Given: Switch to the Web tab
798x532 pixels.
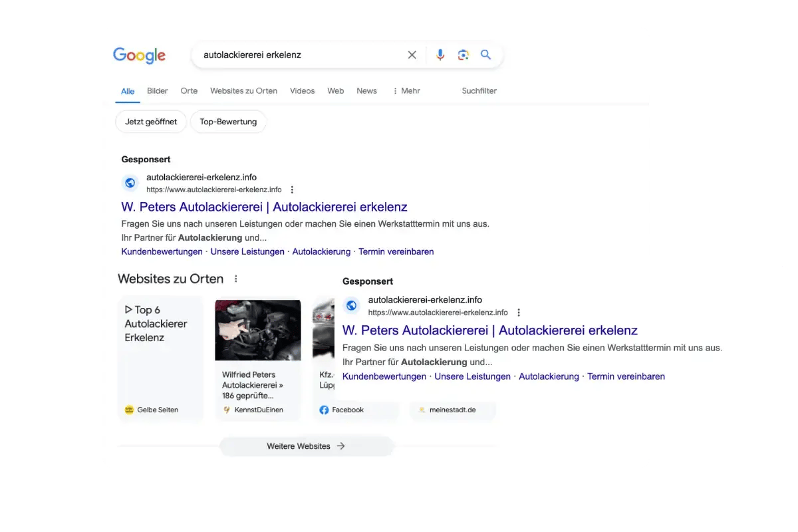Looking at the screenshot, I should coord(336,91).
